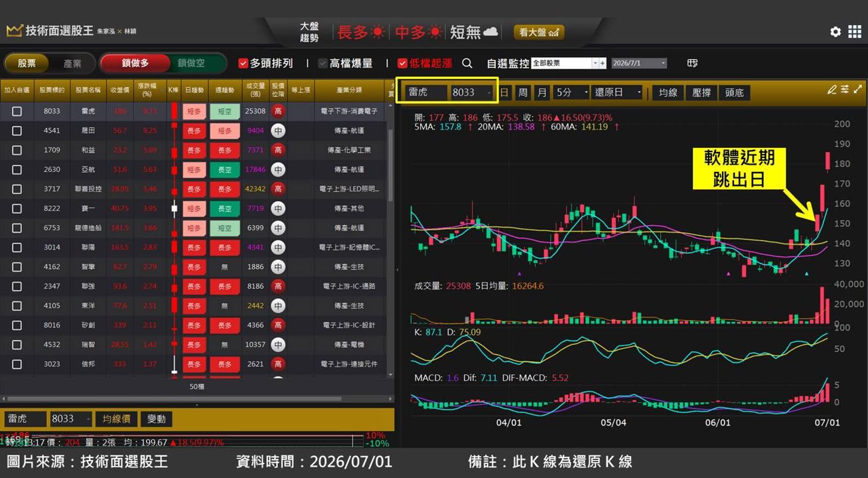
Task: Select the chart pencil drawing tool
Action: click(832, 90)
